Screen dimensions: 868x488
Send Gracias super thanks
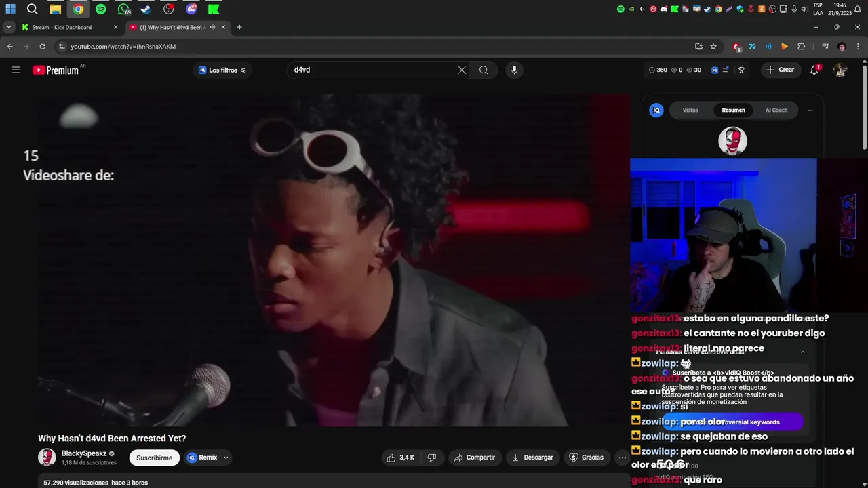tap(586, 457)
